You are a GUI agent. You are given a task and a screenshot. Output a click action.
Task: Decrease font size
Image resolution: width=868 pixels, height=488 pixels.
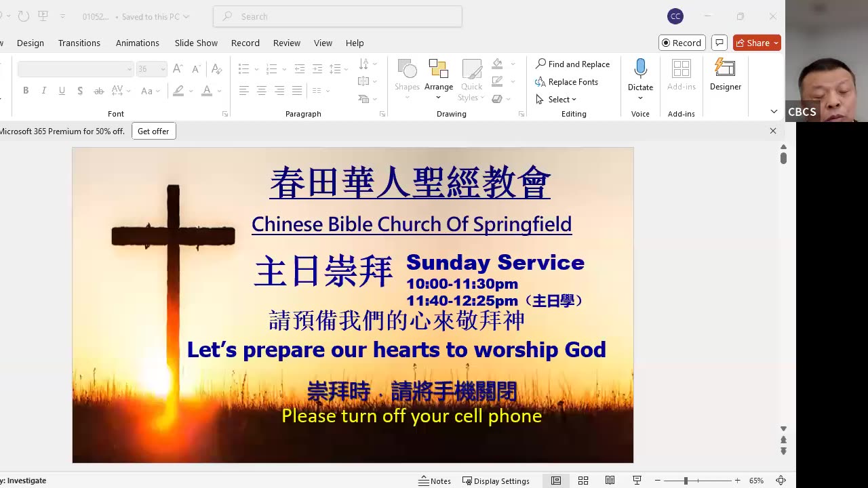coord(196,69)
